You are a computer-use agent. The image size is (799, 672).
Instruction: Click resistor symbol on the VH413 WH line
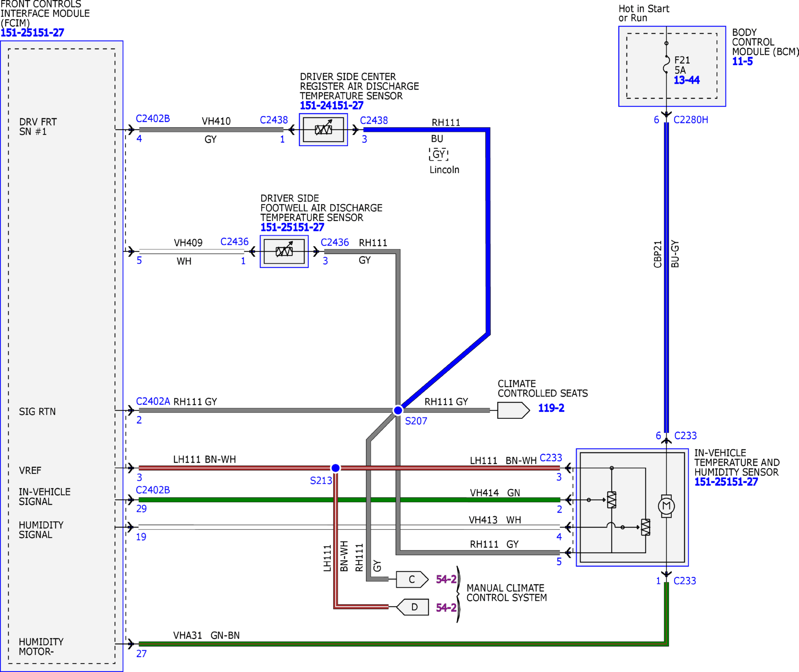(646, 527)
